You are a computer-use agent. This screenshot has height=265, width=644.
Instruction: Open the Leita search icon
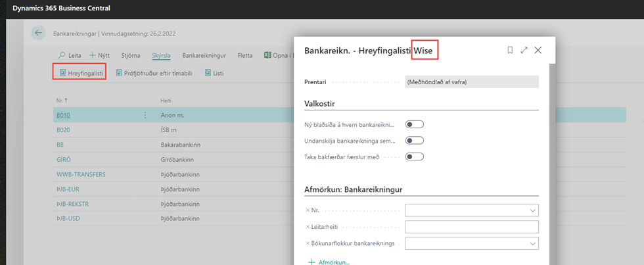coord(62,56)
